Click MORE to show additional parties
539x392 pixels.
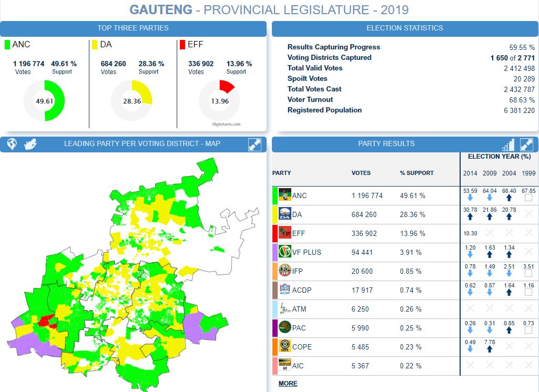click(x=288, y=384)
